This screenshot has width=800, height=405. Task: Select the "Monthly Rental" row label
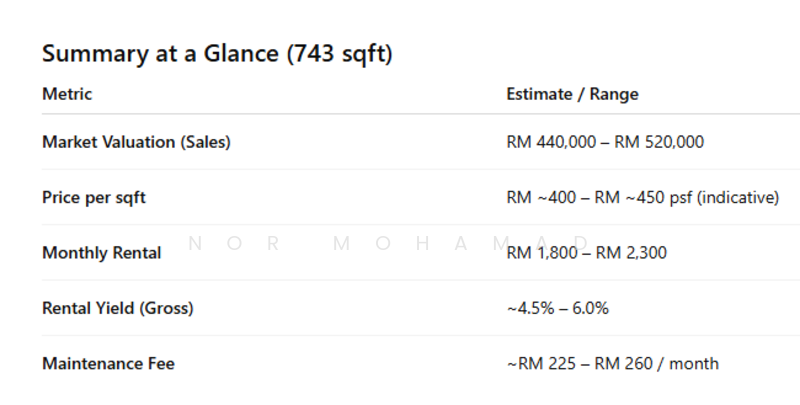click(101, 253)
